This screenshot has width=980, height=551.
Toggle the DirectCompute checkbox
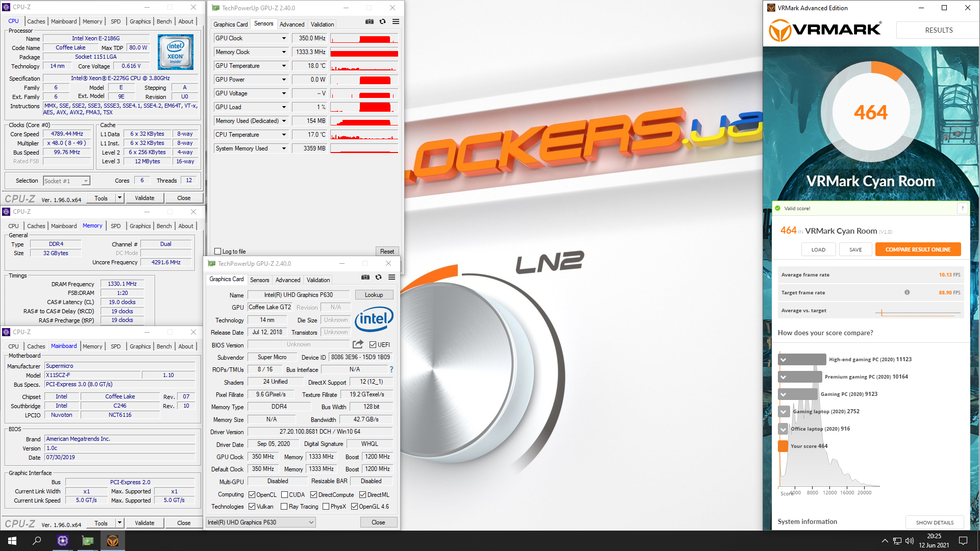[313, 495]
